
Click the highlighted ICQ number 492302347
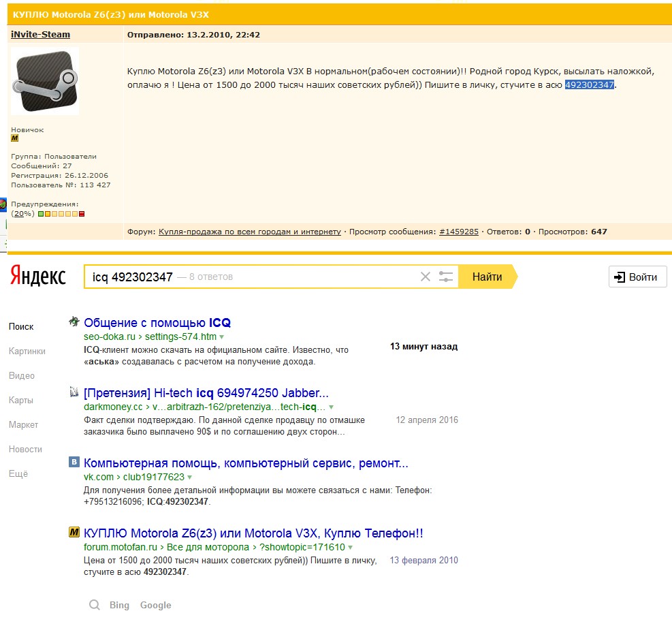[590, 84]
